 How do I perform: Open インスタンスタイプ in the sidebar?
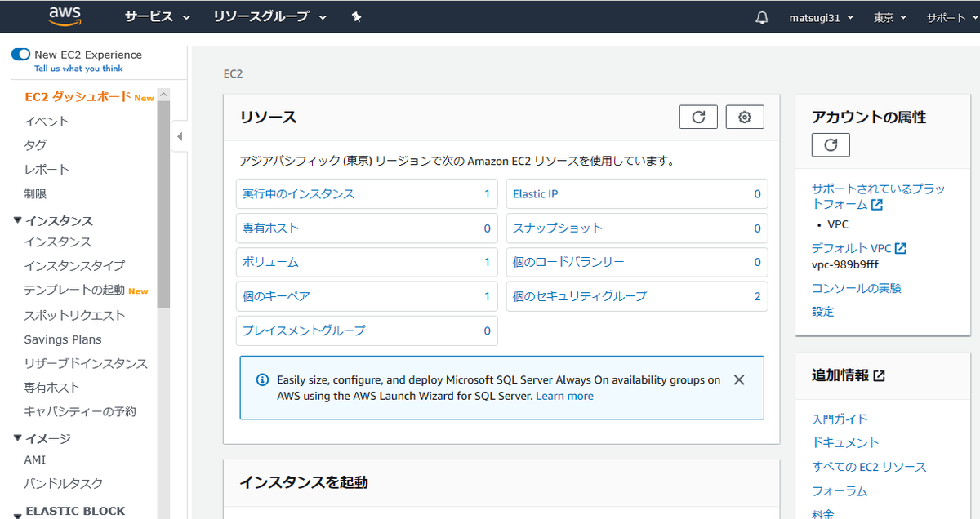[x=74, y=265]
